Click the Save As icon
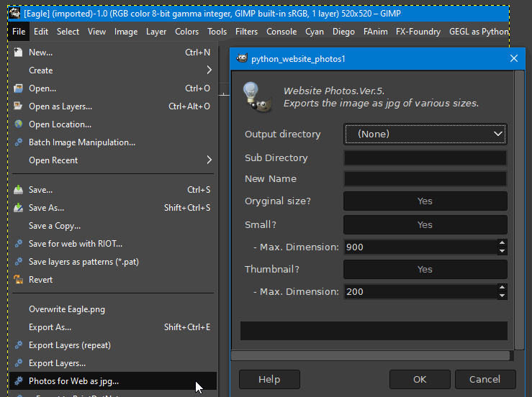Screen dimensions: 532x397 click(18, 207)
